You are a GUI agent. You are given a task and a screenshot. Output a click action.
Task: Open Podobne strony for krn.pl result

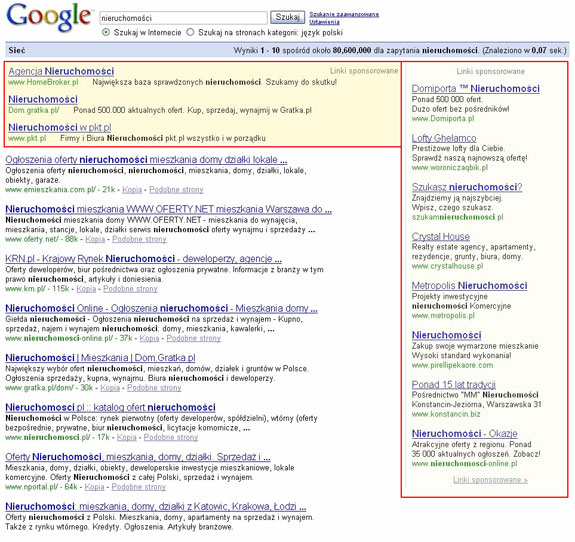(x=130, y=289)
